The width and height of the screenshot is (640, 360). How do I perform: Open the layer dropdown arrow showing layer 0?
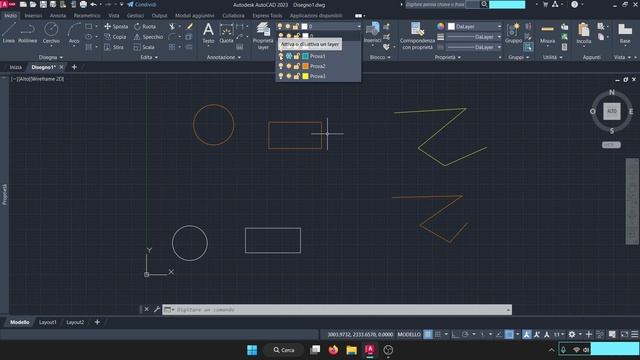(359, 27)
